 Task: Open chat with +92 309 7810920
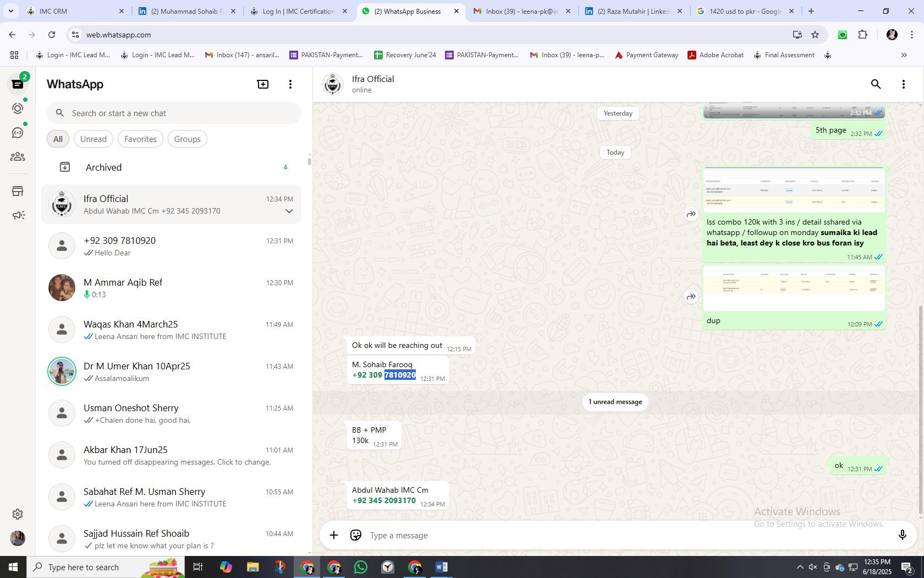tap(171, 246)
